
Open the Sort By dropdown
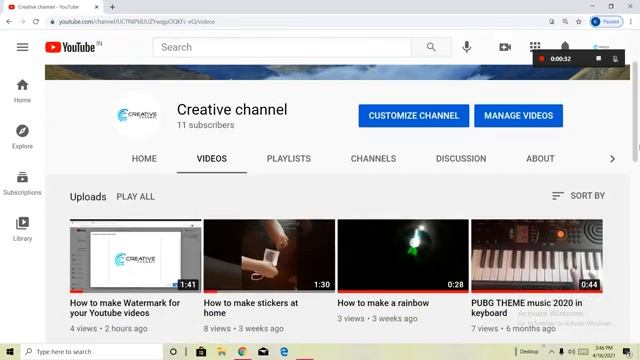[578, 196]
